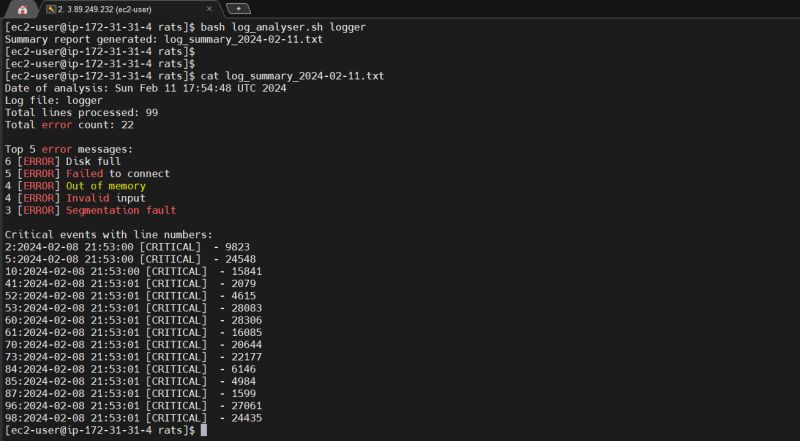Open the Home tab house icon

(x=22, y=10)
